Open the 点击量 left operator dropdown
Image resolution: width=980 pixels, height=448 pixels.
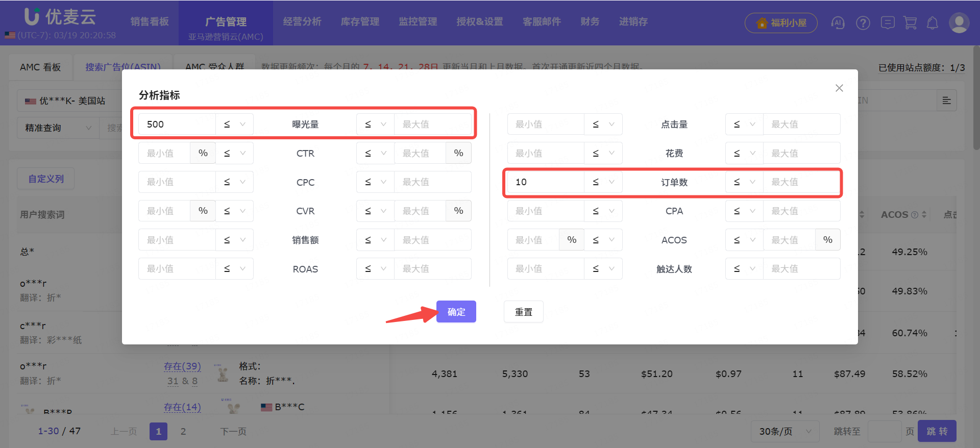point(603,124)
